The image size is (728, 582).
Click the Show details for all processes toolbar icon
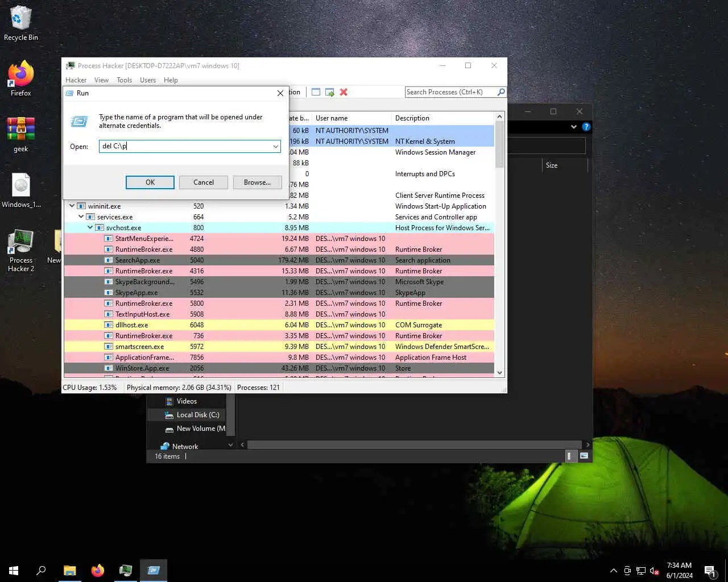point(316,92)
